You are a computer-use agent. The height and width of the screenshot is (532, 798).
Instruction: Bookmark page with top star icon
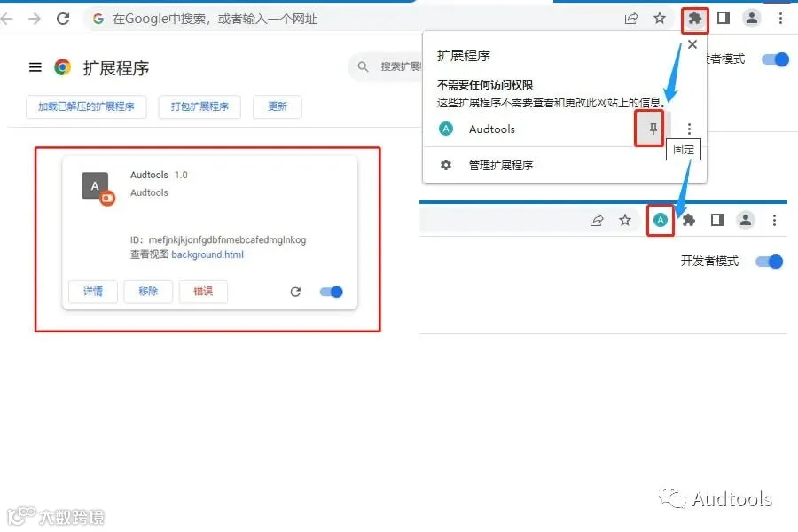pos(660,19)
